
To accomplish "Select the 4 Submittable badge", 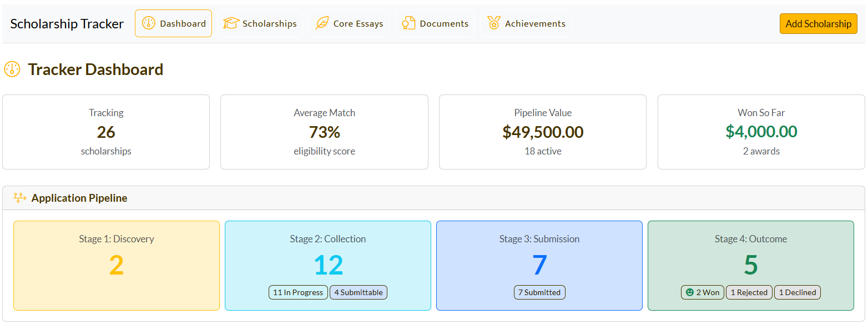I will click(359, 292).
